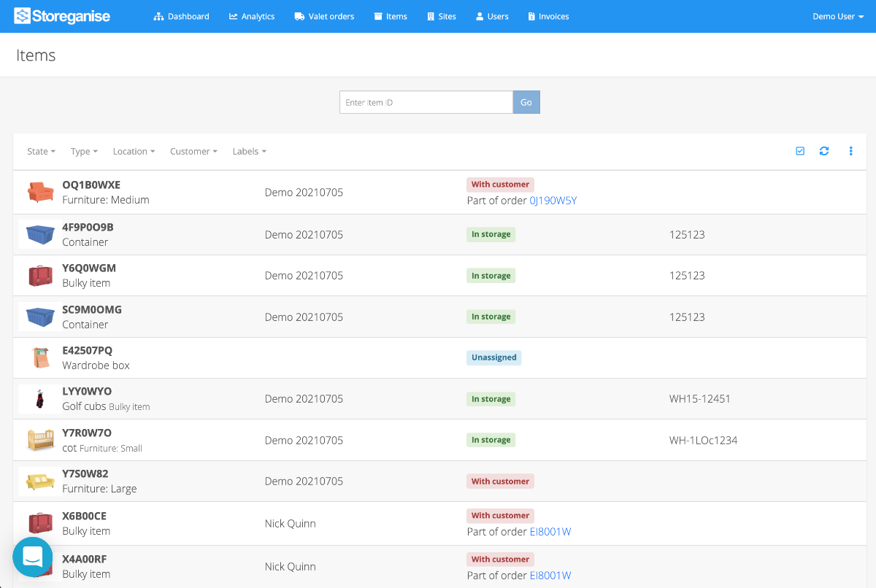This screenshot has width=876, height=588.
Task: Open the Analytics page
Action: pyautogui.click(x=252, y=16)
